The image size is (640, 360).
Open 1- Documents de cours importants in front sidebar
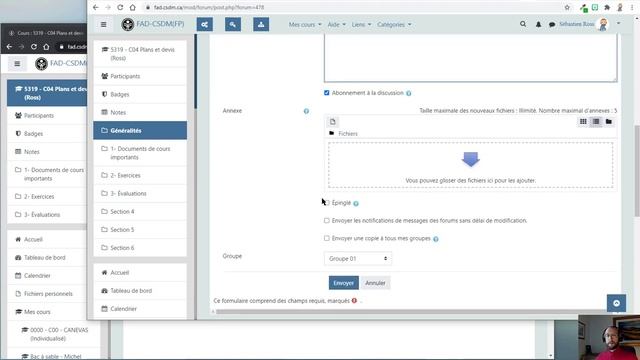pos(140,153)
